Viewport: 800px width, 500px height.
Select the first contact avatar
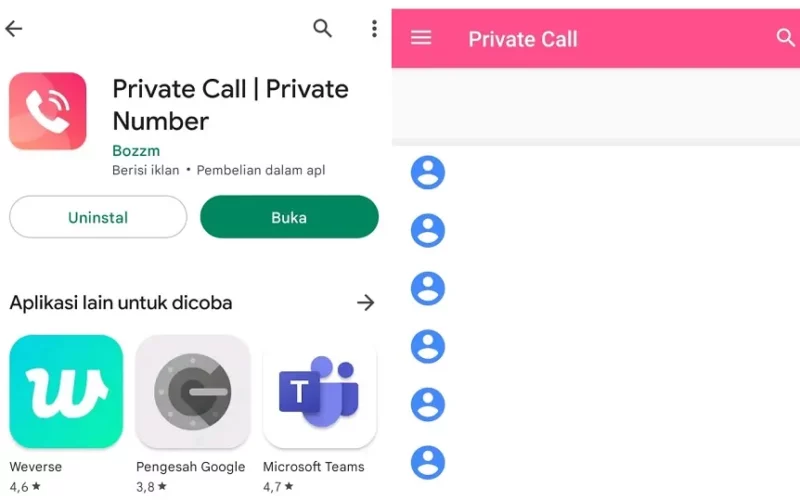click(428, 172)
